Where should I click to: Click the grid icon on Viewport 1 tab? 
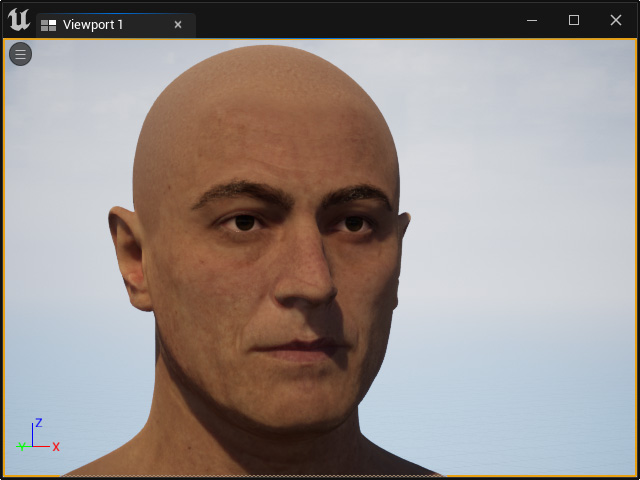click(x=49, y=25)
